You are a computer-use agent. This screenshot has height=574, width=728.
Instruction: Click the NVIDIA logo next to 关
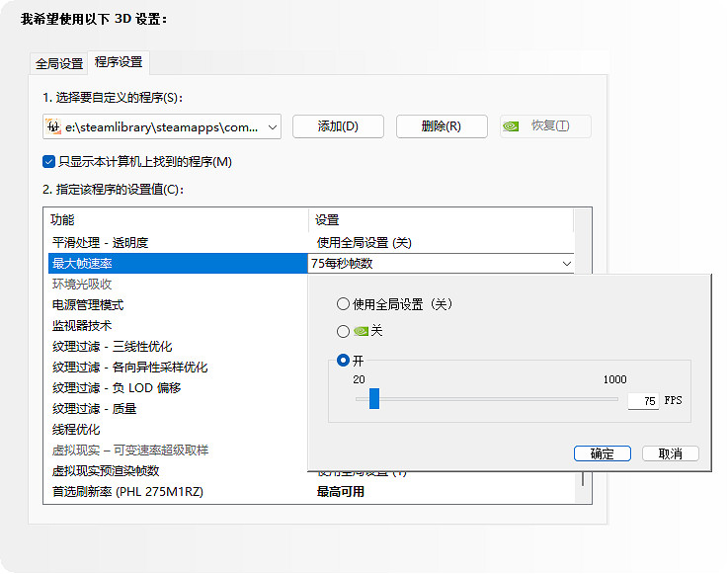(x=361, y=331)
